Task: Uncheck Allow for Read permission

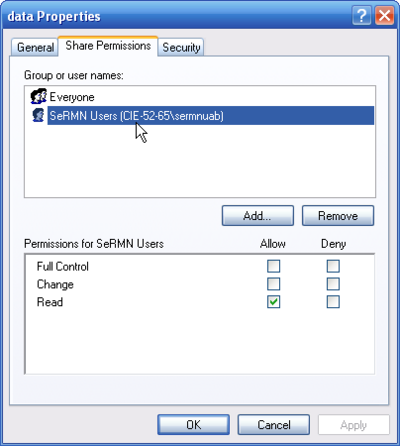Action: [x=273, y=302]
